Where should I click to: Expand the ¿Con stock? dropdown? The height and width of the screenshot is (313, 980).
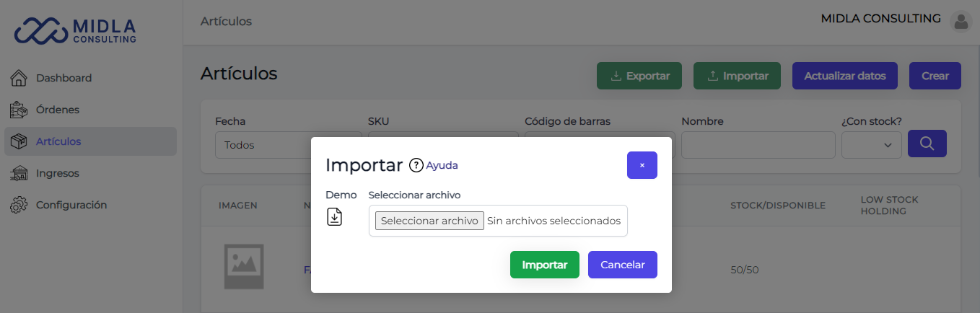[x=872, y=145]
